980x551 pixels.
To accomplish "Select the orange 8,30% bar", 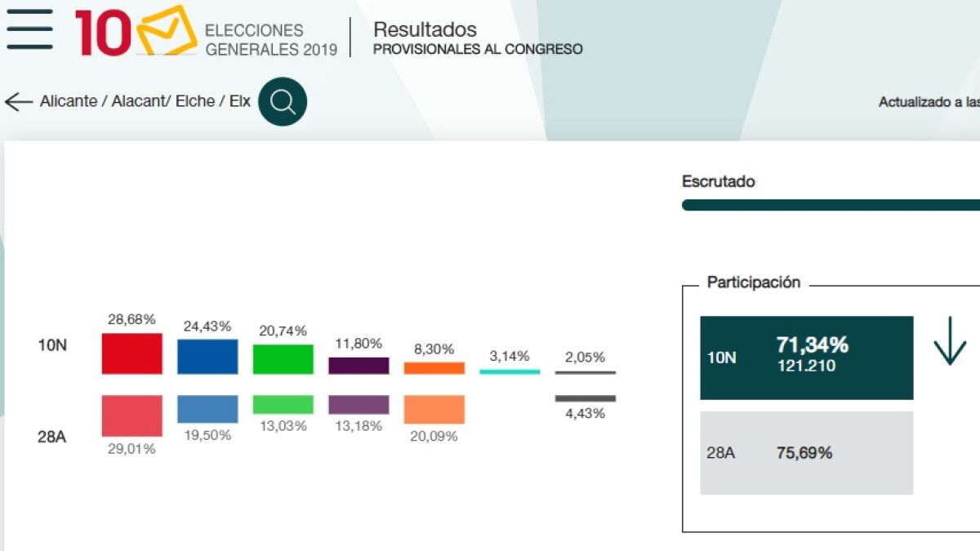I will click(x=434, y=368).
